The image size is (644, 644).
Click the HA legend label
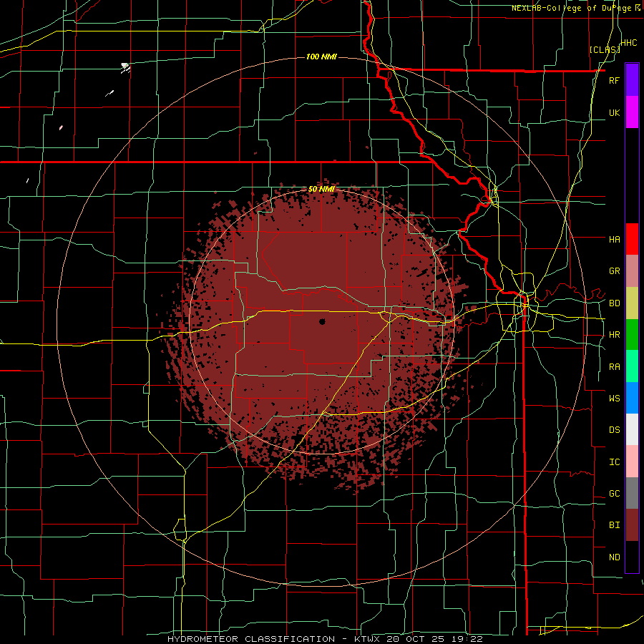(x=614, y=239)
